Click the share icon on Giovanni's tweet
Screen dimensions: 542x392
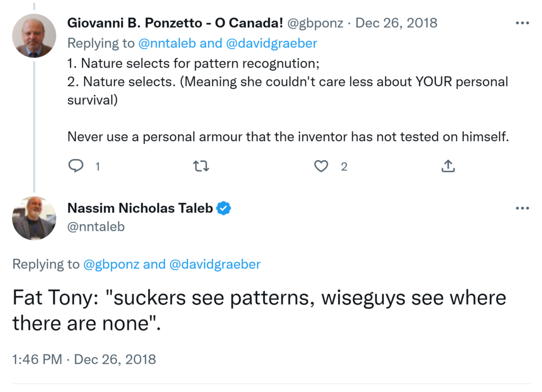pyautogui.click(x=448, y=167)
